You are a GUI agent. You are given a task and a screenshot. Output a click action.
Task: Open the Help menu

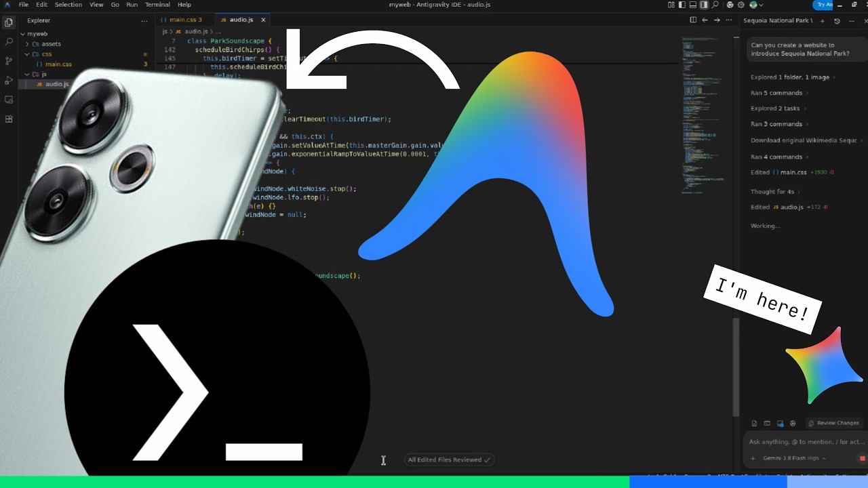point(184,5)
